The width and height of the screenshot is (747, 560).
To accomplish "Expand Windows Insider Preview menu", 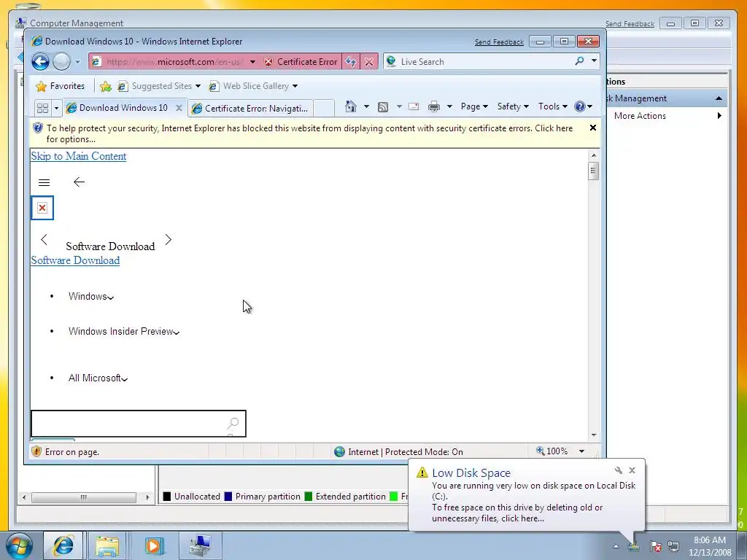I will (x=124, y=332).
